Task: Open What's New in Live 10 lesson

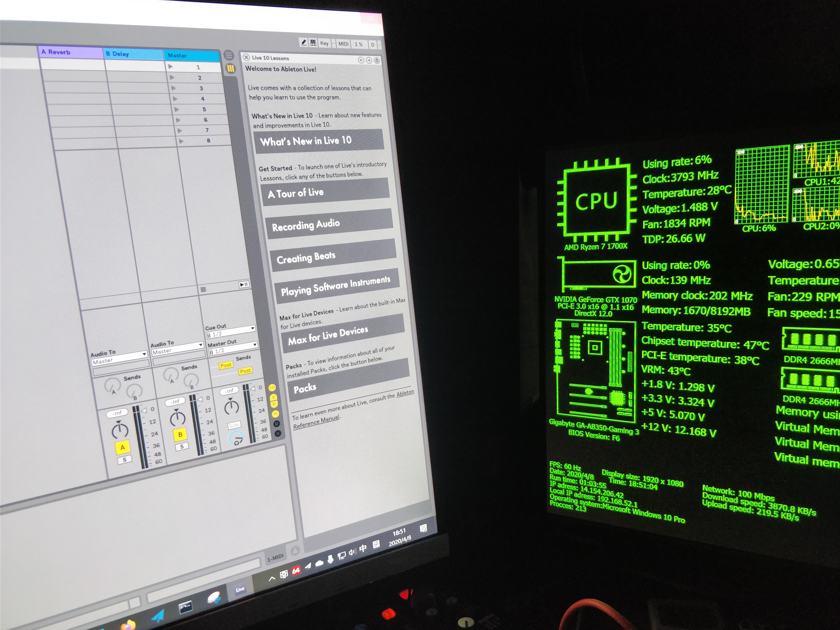Action: pyautogui.click(x=319, y=141)
